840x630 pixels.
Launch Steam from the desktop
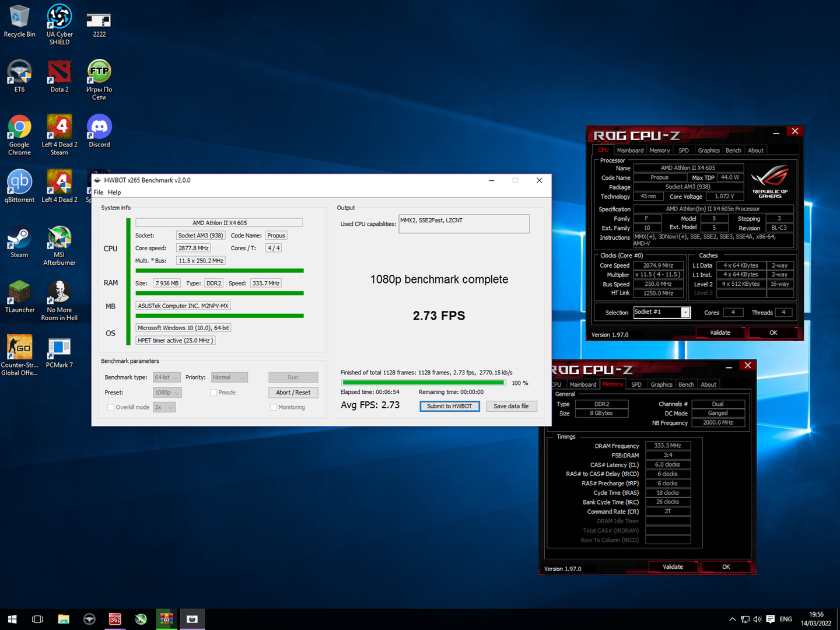[x=19, y=242]
